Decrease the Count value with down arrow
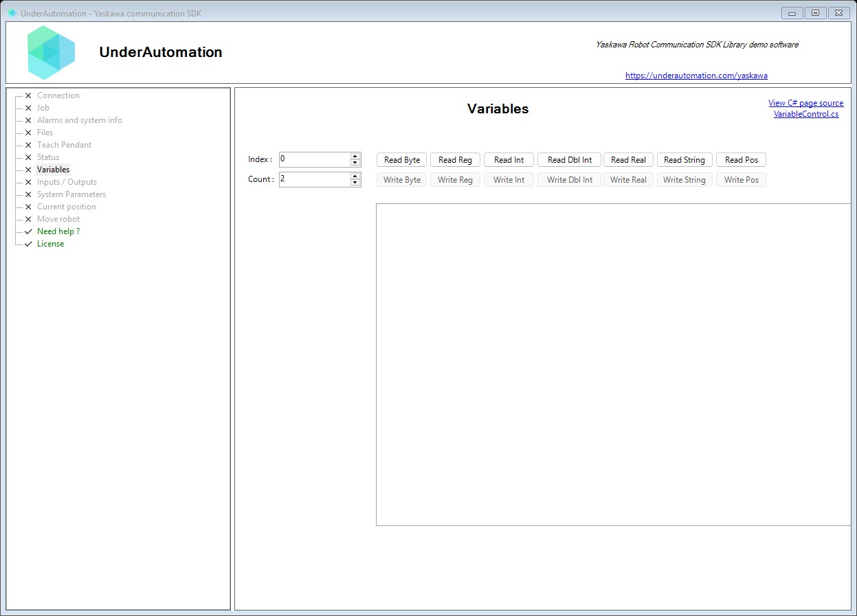The height and width of the screenshot is (616, 857). [355, 183]
